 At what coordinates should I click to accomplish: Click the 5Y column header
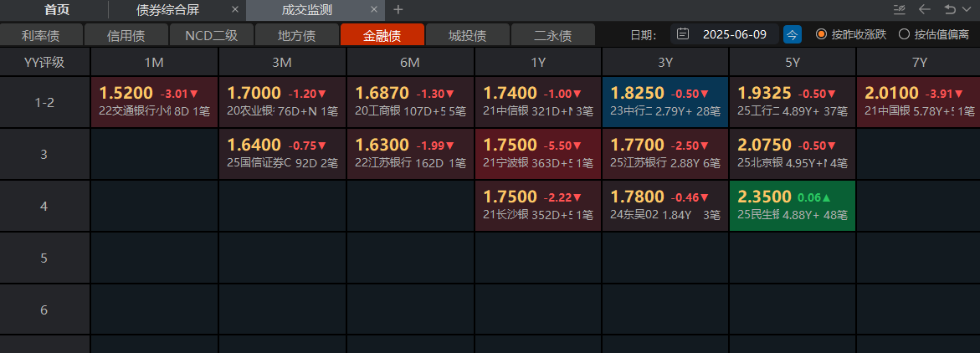pyautogui.click(x=792, y=62)
